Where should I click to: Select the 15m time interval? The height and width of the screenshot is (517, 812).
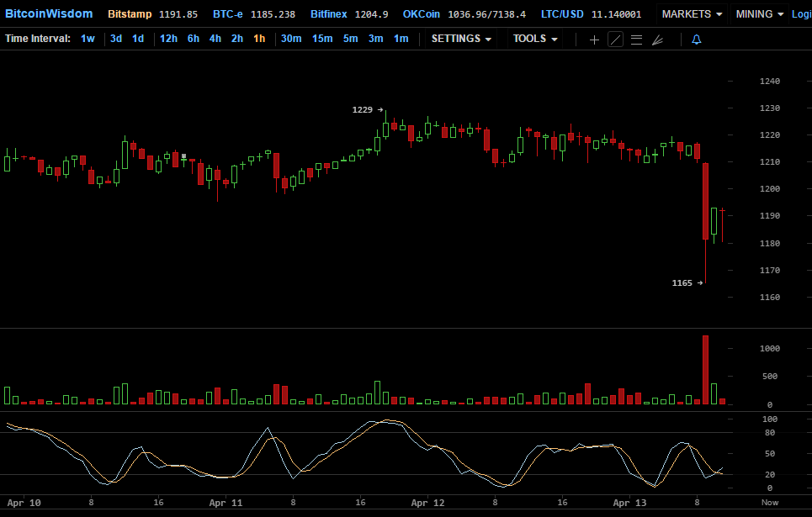tap(321, 39)
